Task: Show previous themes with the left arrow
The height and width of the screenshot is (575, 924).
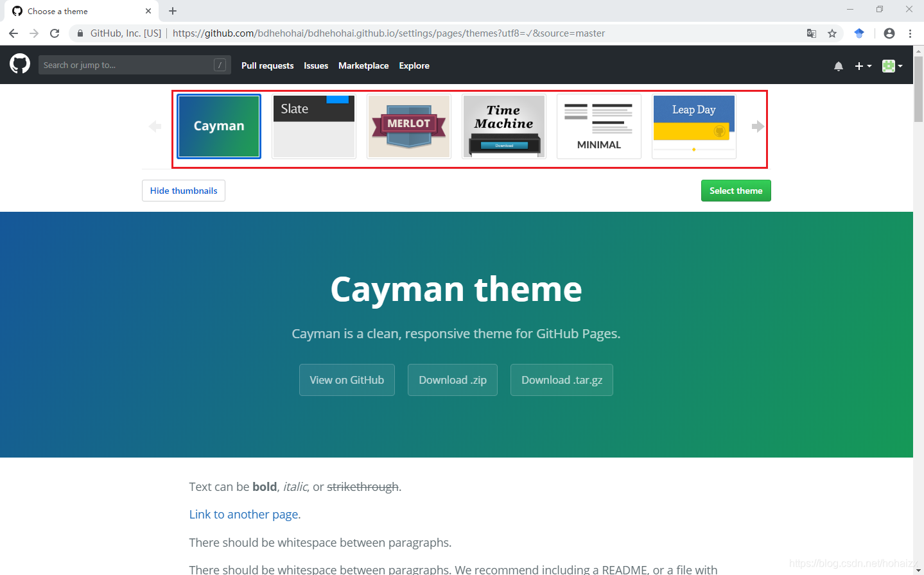Action: coord(155,126)
